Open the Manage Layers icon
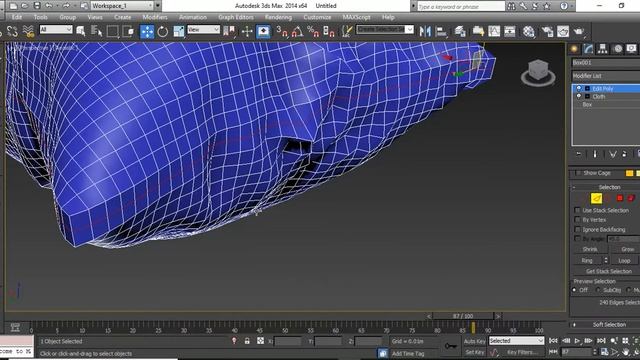 pyautogui.click(x=460, y=31)
